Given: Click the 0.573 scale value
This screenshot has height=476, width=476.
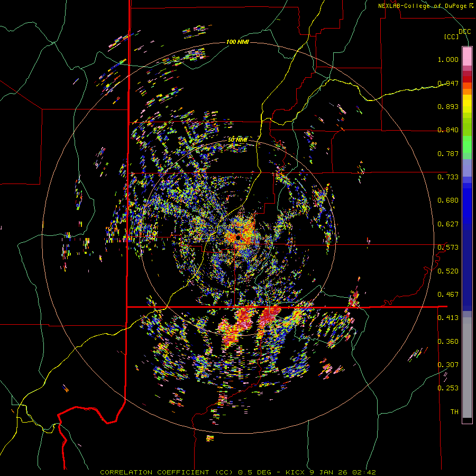Looking at the screenshot, I should click(448, 248).
